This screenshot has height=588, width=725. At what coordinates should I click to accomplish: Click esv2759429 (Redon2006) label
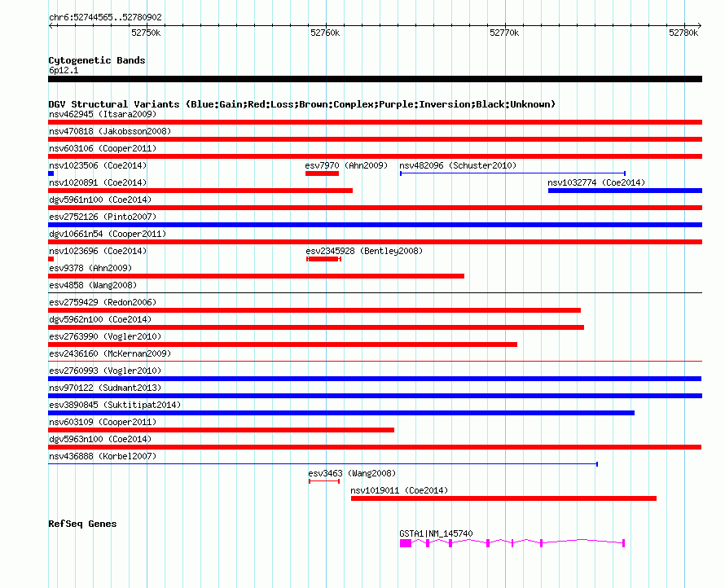(103, 302)
